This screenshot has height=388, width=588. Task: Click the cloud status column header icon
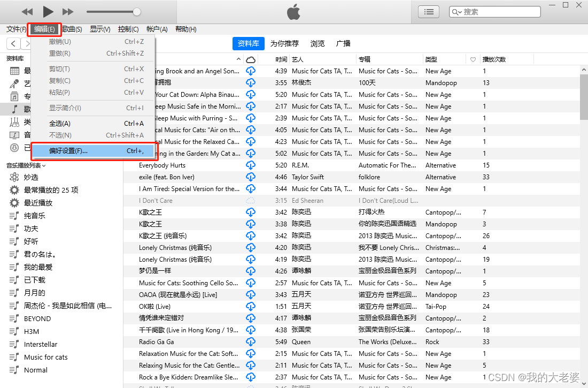click(x=251, y=59)
